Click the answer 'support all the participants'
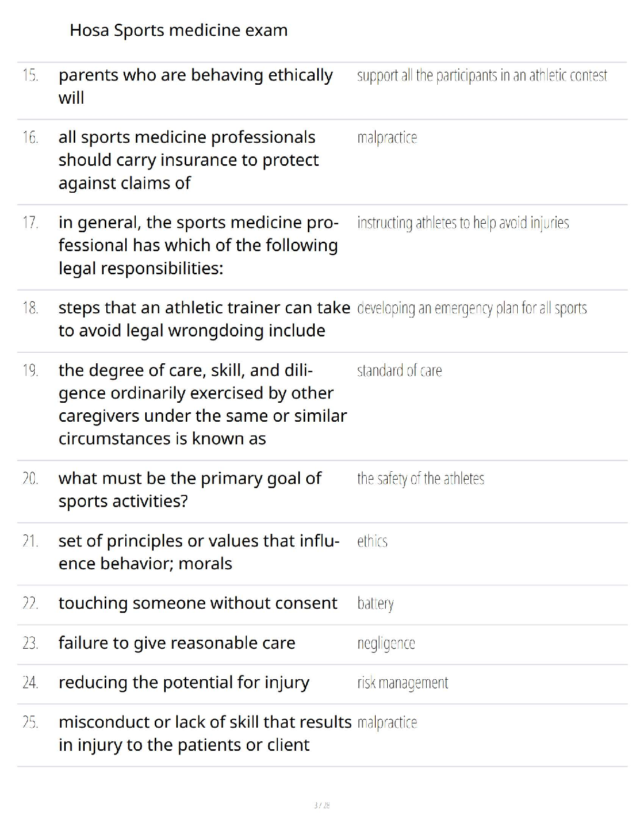The image size is (644, 834). [x=482, y=76]
